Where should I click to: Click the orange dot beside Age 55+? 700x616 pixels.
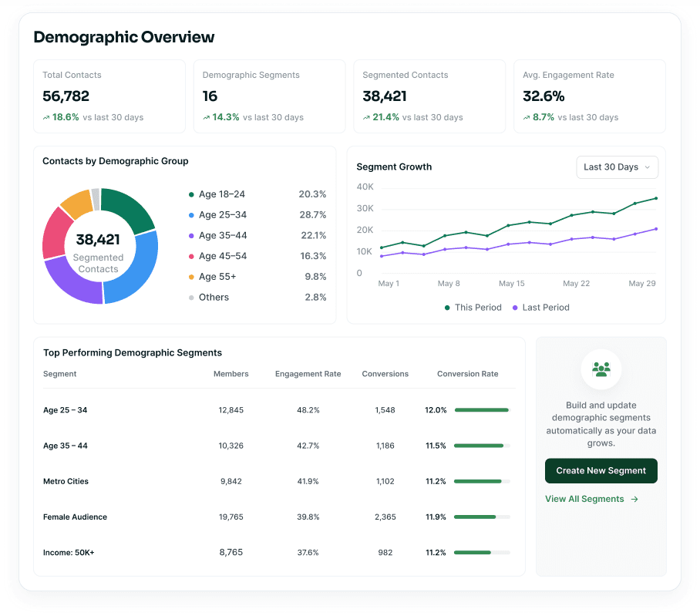tap(191, 277)
